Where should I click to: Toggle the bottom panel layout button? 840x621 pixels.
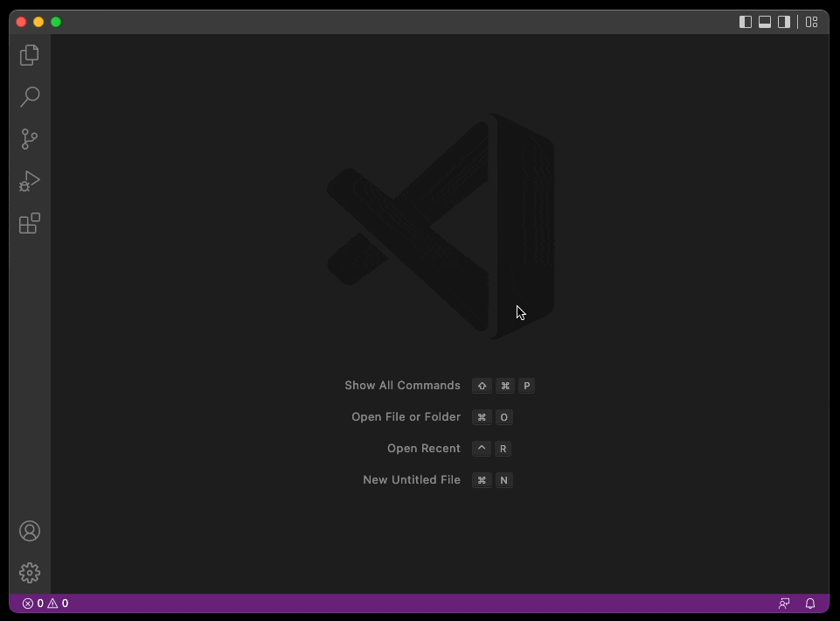(x=765, y=22)
